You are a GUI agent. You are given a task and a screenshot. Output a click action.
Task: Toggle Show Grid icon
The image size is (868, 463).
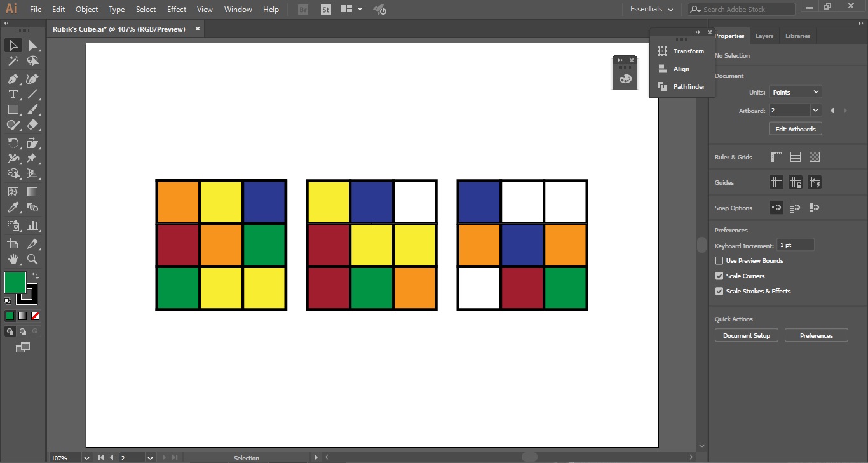coord(796,157)
